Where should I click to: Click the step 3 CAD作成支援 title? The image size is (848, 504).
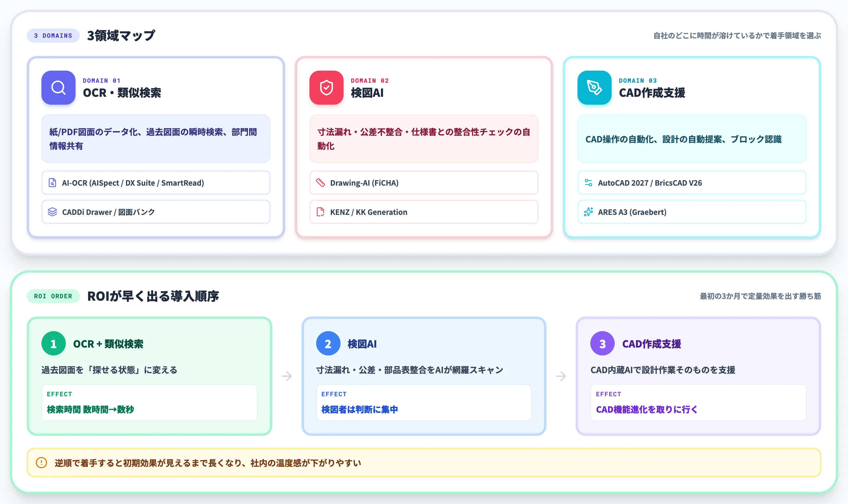651,344
